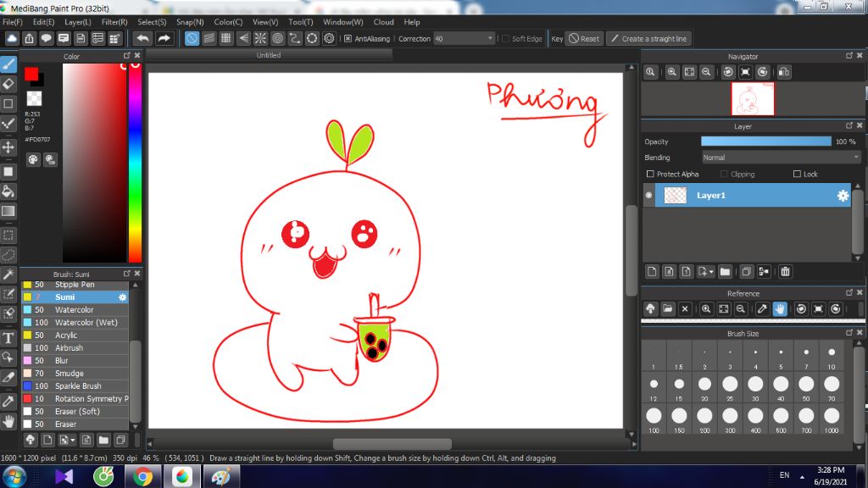868x488 pixels.
Task: Turn on radial snap
Action: pyautogui.click(x=260, y=39)
